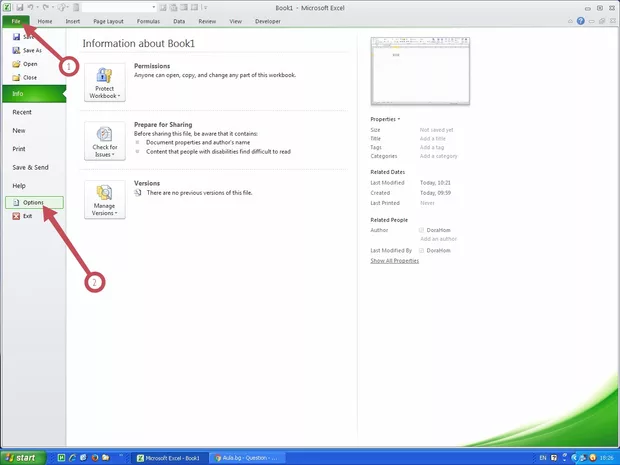Open the Review tab
The height and width of the screenshot is (465, 620).
coord(207,21)
